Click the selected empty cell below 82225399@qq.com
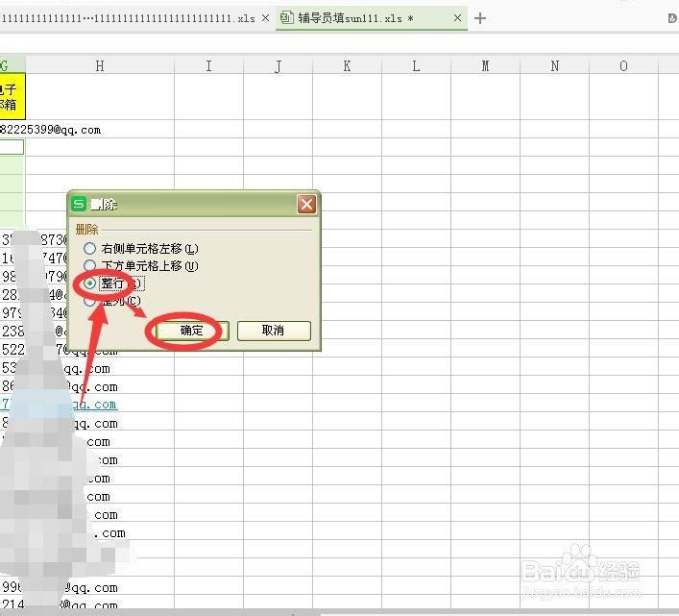 (x=12, y=147)
